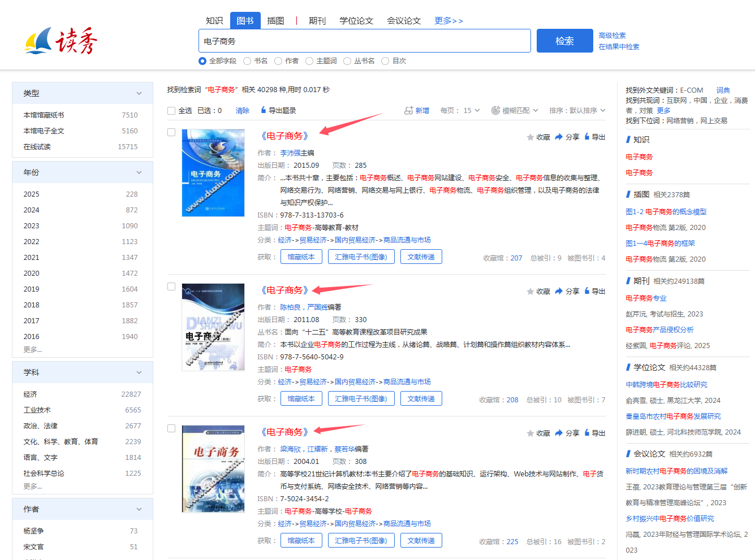Tick checkbox for 梁海欣 电子商务 book

click(171, 428)
